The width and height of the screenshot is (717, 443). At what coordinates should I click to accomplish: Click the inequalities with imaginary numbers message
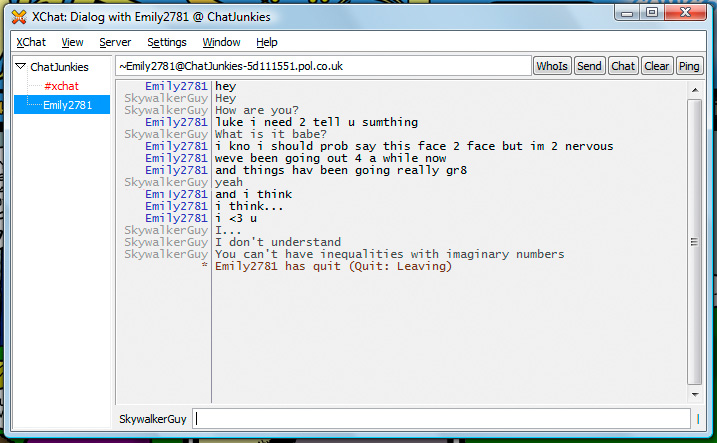(390, 254)
